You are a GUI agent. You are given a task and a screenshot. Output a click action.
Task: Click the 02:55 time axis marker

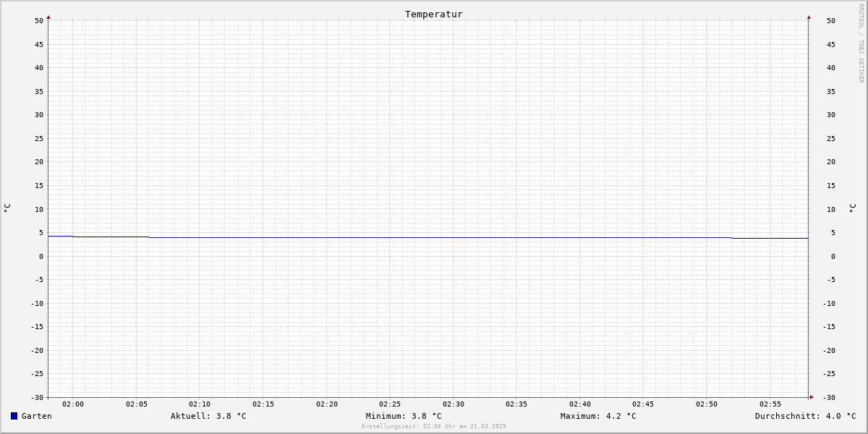[x=770, y=404]
